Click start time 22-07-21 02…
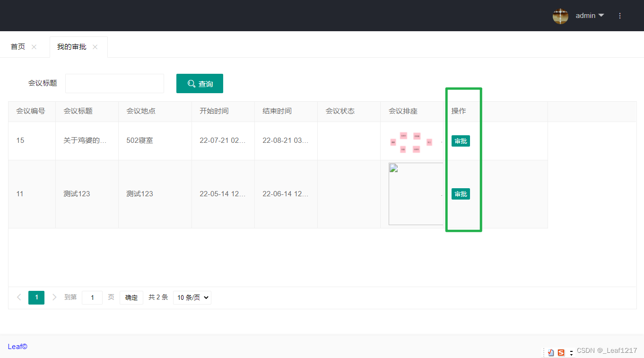Viewport: 644px width, 358px height. pos(223,140)
